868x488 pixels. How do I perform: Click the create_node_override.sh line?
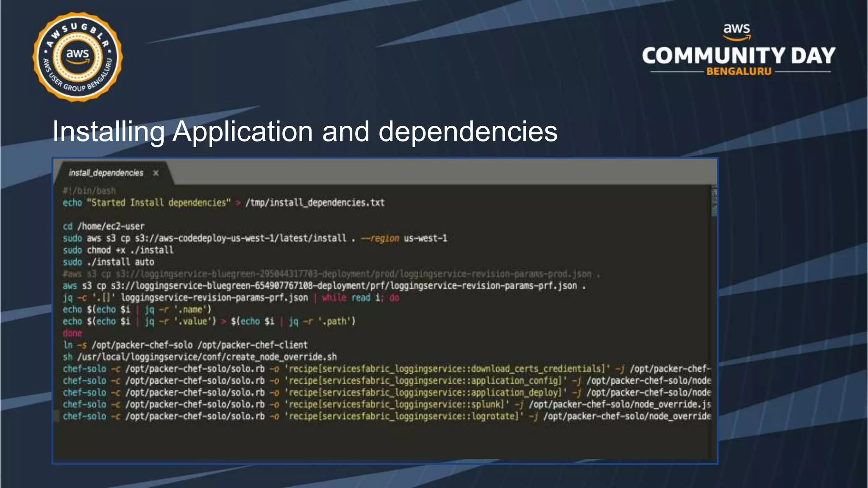click(200, 357)
